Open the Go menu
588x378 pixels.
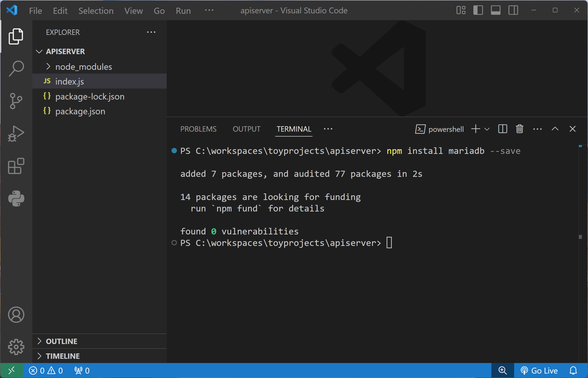(159, 10)
